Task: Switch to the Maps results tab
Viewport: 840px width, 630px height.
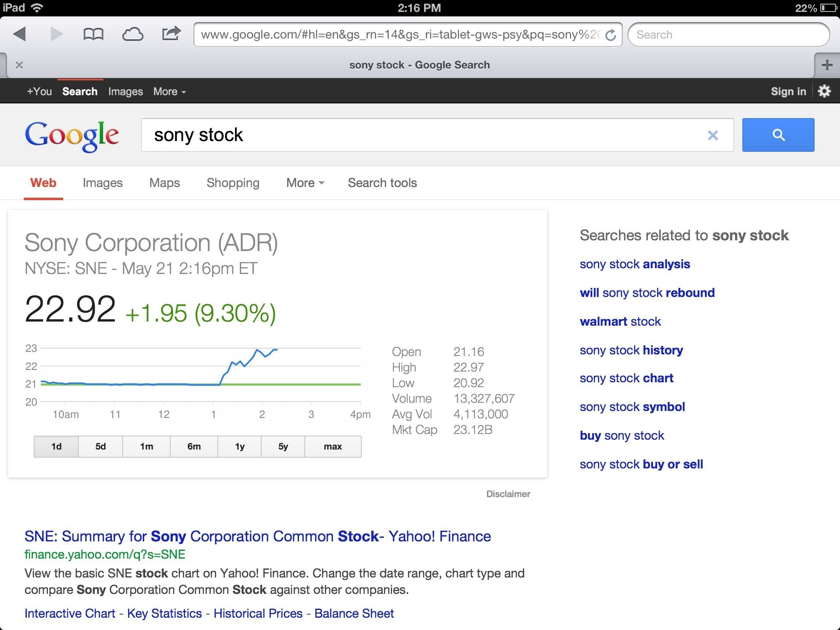Action: 164,183
